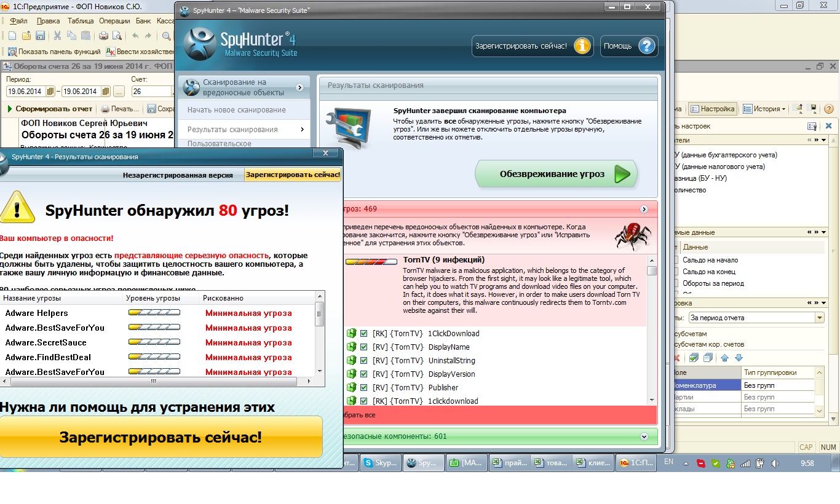Toggle the Сальдо на начало checkbox
Viewport: 840px width, 504px height.
pyautogui.click(x=676, y=260)
